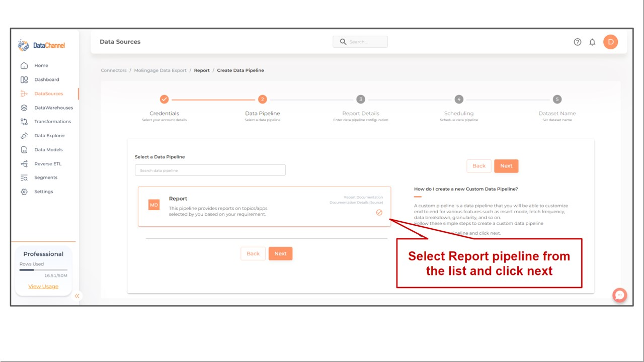Click the Data Sources page title

pos(120,42)
